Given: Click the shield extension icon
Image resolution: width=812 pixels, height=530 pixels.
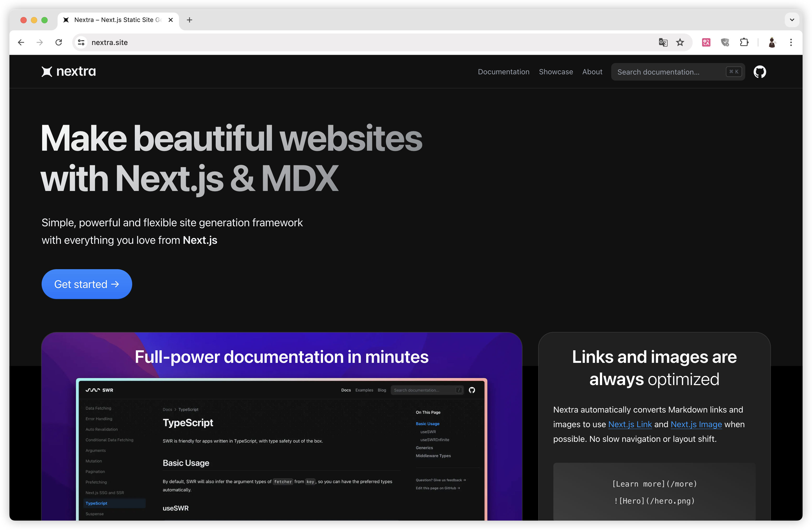Looking at the screenshot, I should (725, 42).
